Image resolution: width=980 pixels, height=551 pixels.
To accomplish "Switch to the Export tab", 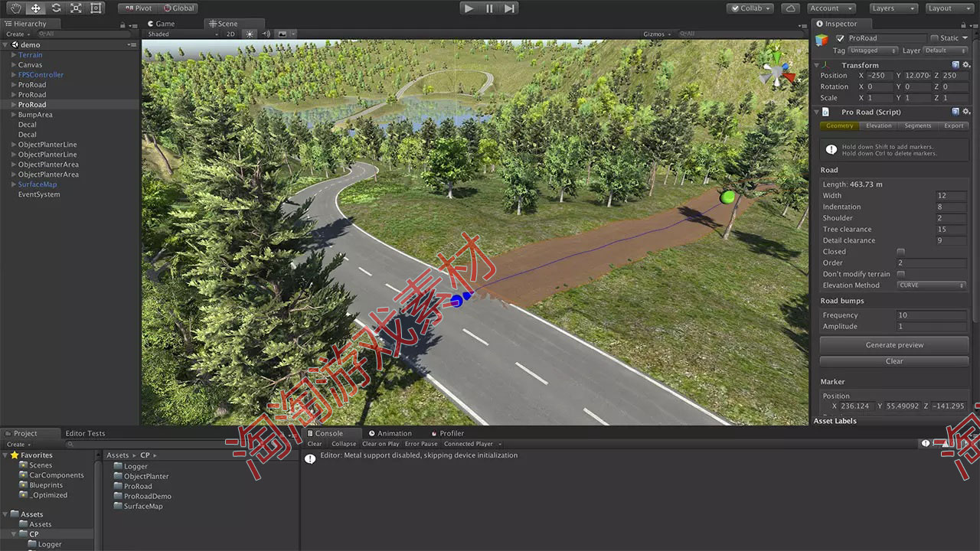I will coord(953,126).
